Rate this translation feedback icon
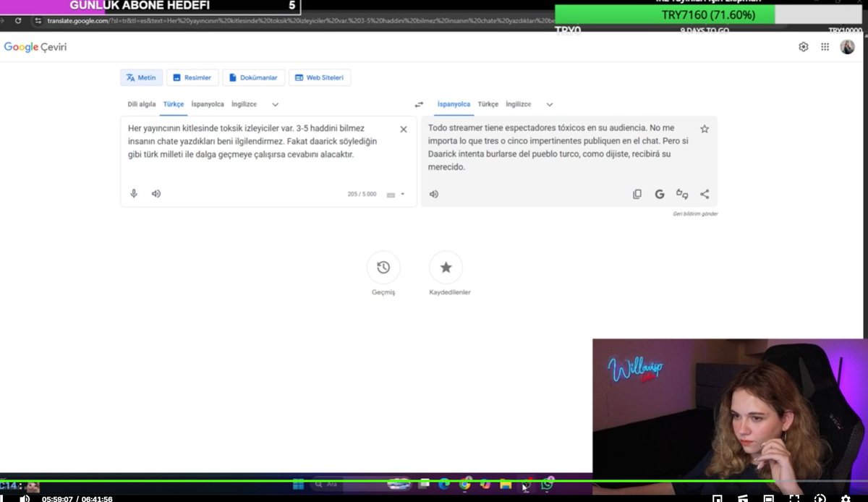Viewport: 868px width, 502px height. 682,194
